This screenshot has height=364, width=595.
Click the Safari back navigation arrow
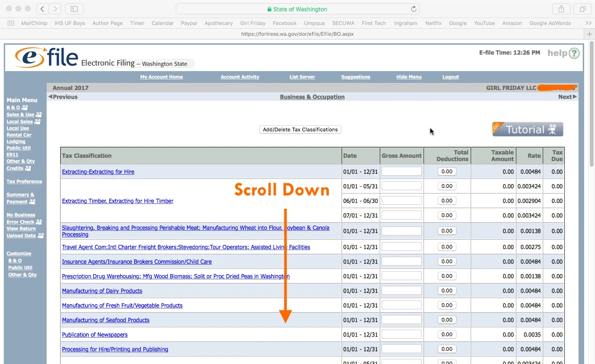click(x=42, y=9)
